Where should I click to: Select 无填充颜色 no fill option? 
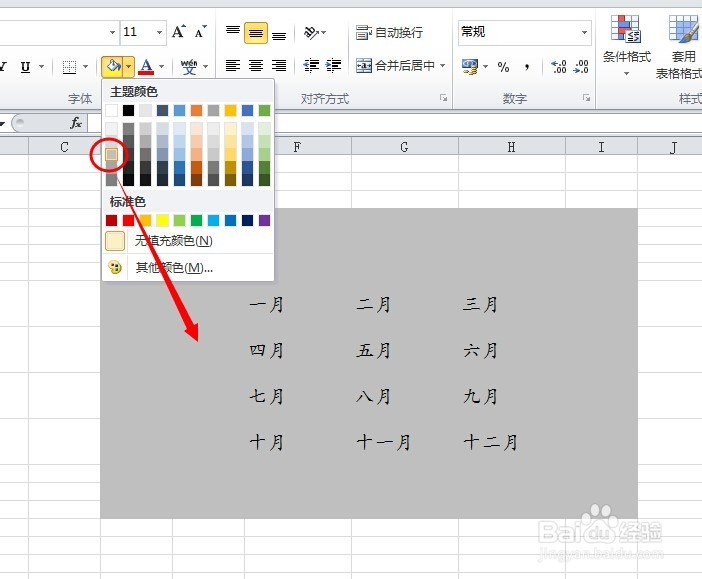click(x=188, y=241)
